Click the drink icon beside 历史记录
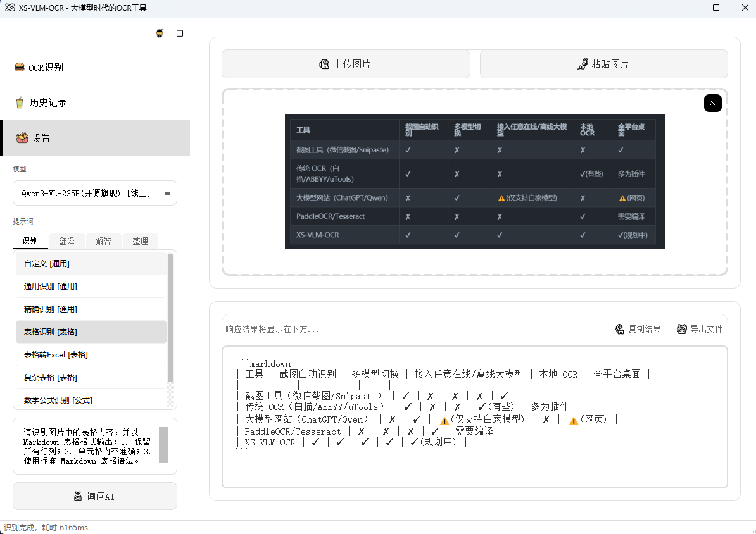Viewport: 756px width, 534px height. [19, 102]
